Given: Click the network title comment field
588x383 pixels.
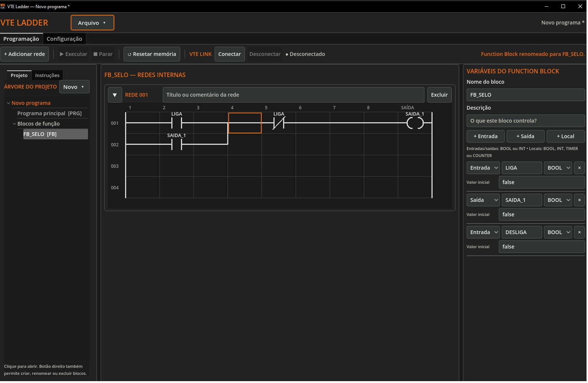Looking at the screenshot, I should (293, 95).
